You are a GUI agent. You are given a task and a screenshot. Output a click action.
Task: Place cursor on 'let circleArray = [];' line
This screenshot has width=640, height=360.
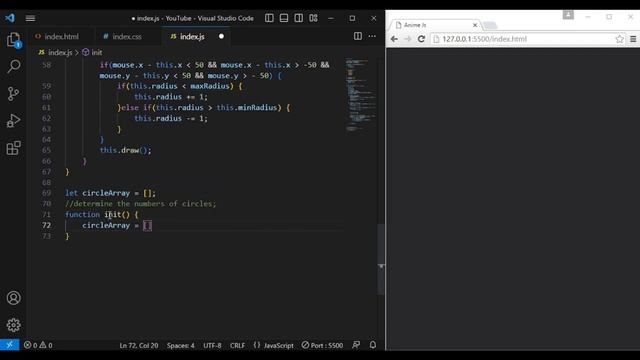tap(110, 193)
